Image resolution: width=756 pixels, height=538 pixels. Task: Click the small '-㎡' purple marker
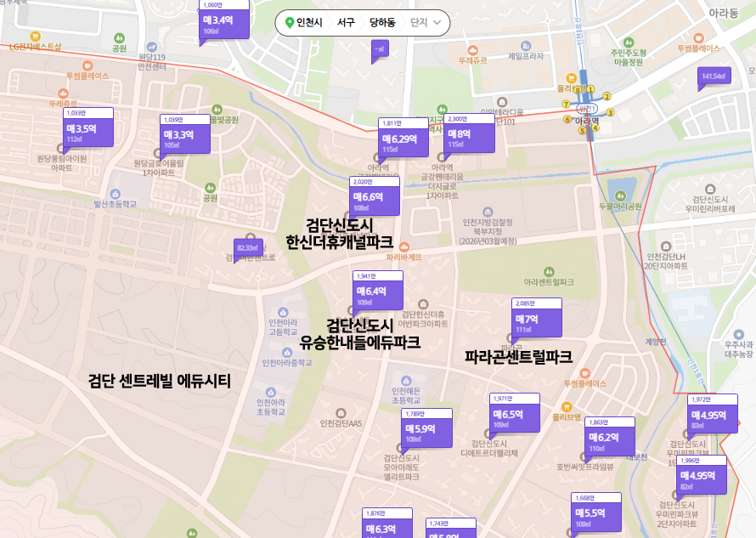coord(380,49)
